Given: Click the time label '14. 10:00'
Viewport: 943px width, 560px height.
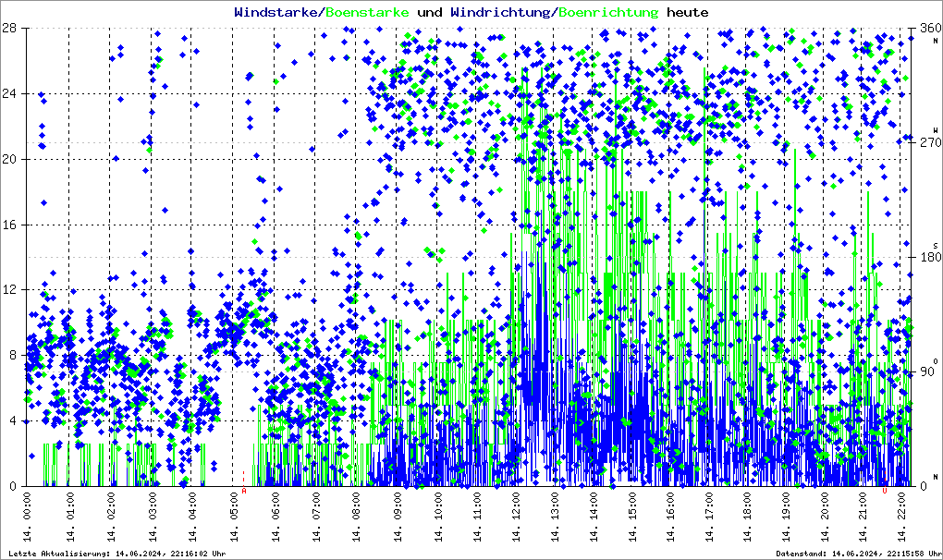Looking at the screenshot, I should point(438,517).
